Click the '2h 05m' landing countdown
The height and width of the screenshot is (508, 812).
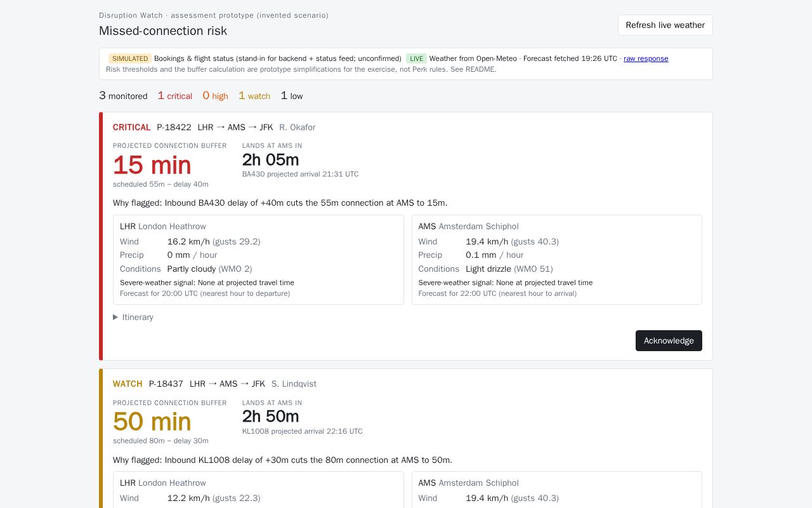coord(271,160)
